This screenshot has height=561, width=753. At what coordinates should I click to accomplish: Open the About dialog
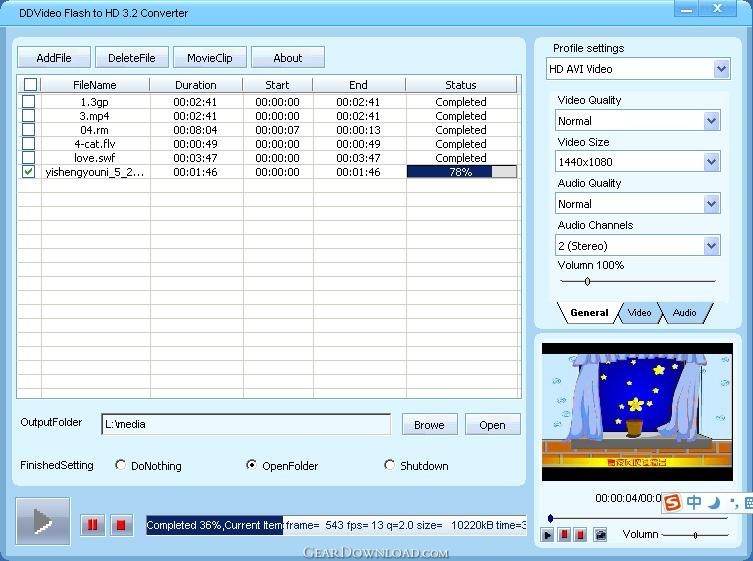point(288,58)
